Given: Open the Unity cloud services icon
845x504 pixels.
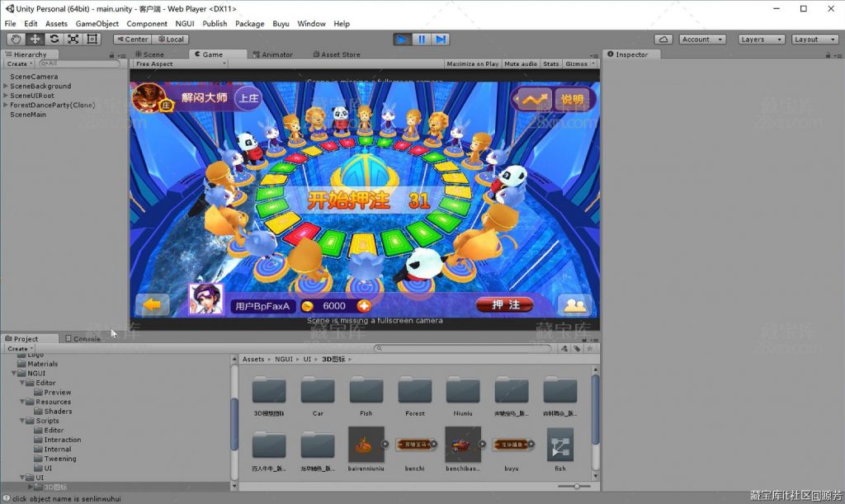Looking at the screenshot, I should 663,39.
